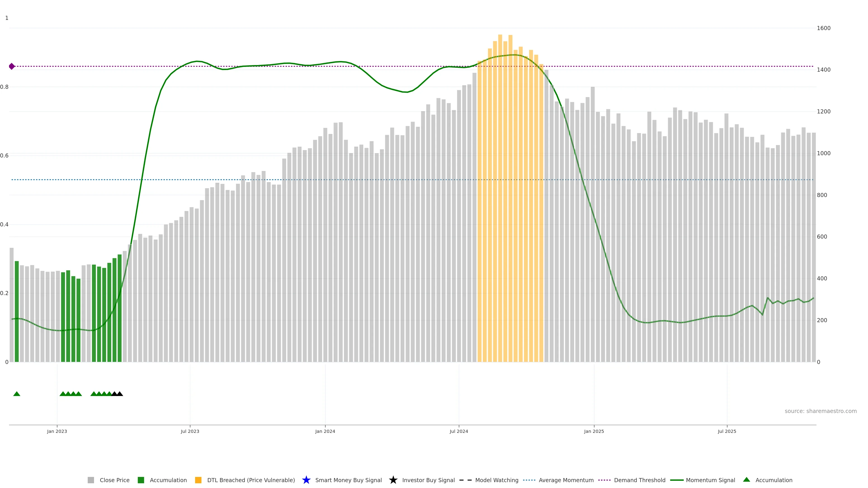
Task: Click the tallest orange price bar
Action: pyautogui.click(x=500, y=202)
